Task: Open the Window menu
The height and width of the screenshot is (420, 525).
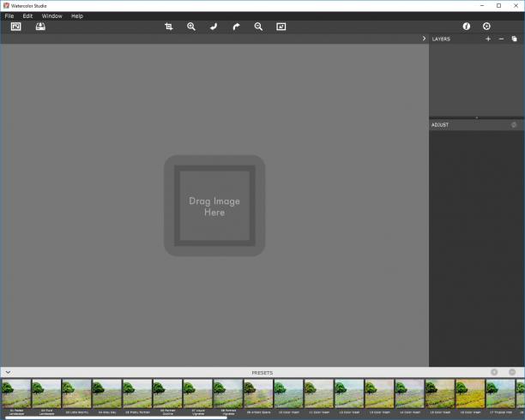Action: tap(51, 16)
